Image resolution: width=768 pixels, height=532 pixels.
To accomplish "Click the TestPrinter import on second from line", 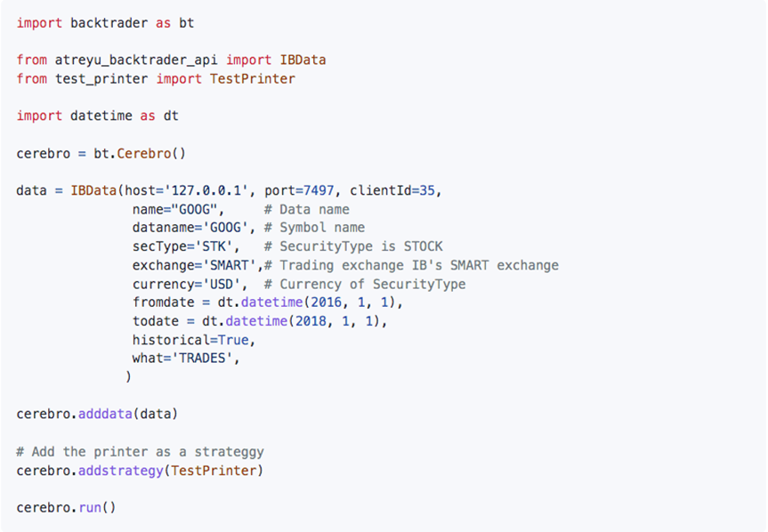I will (252, 79).
